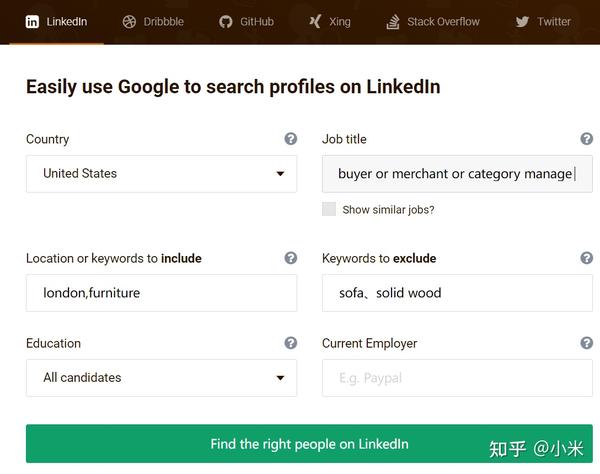Viewport: 600px width, 474px height.
Task: Click the Current Employer field label
Action: pyautogui.click(x=370, y=344)
